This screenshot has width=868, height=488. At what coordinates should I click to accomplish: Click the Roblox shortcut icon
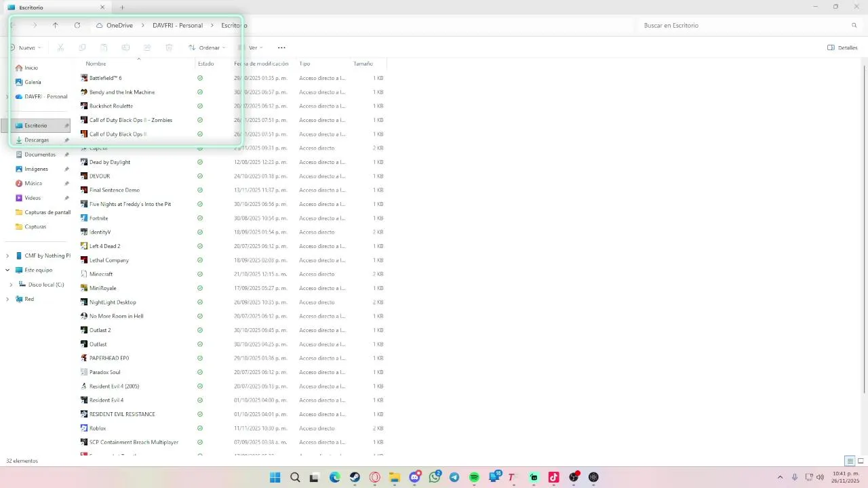(x=84, y=428)
